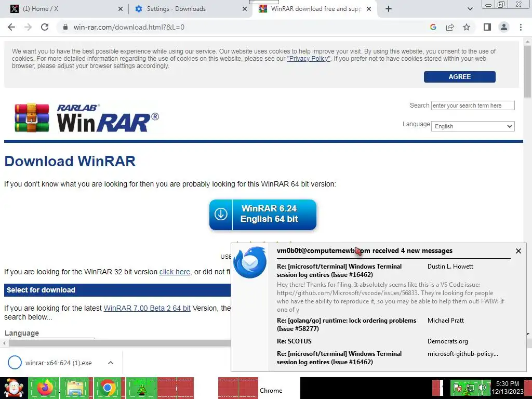Open the WinRAR 7.00 Beta 2 64 bit link

point(147,308)
